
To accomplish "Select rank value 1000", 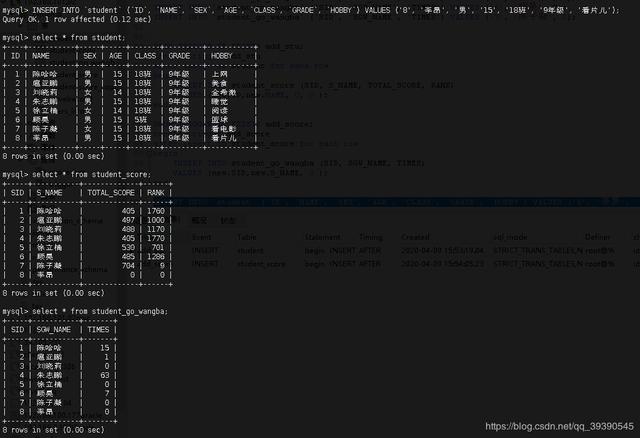I will [156, 220].
